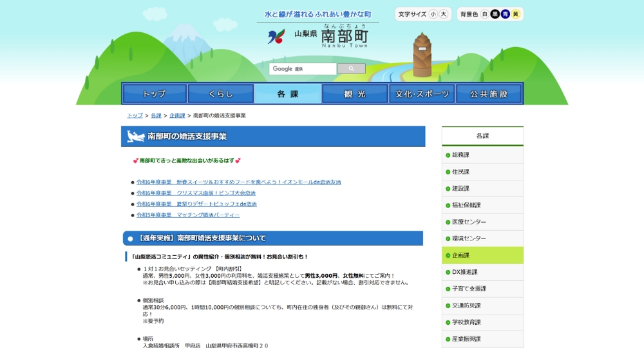Open the マッチング婚活パーティー event link

tap(188, 215)
